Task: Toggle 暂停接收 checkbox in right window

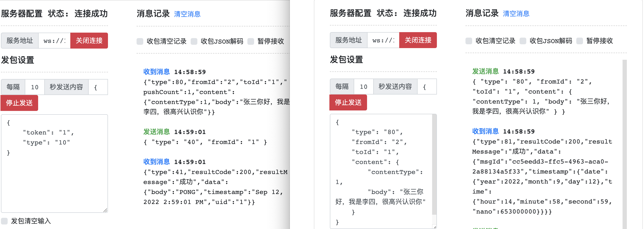Action: coord(579,41)
